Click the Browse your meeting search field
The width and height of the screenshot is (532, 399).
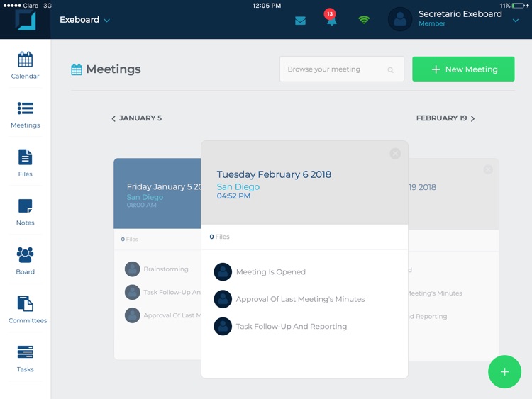(342, 69)
